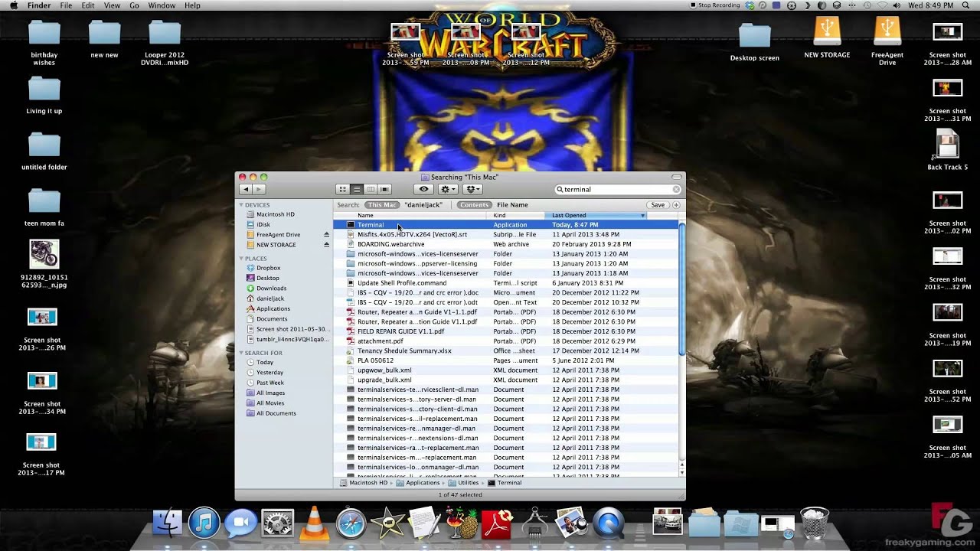Open System Preferences gear in Dock
Screen dimensions: 980x551
pyautogui.click(x=277, y=523)
